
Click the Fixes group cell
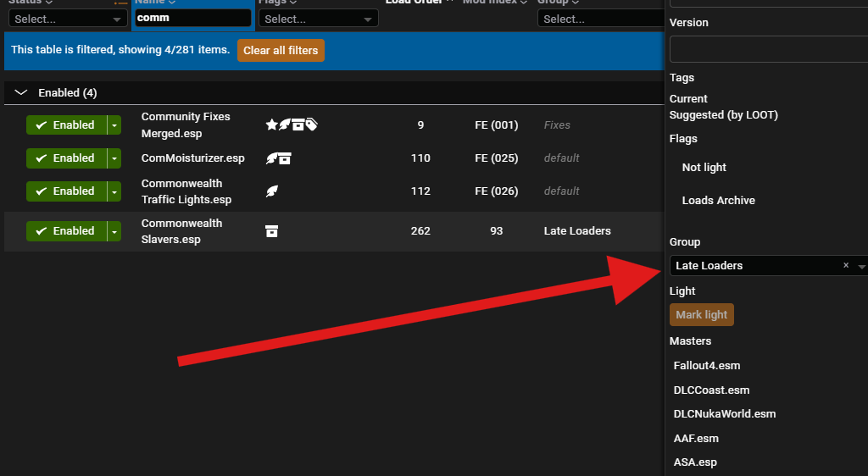click(x=557, y=125)
